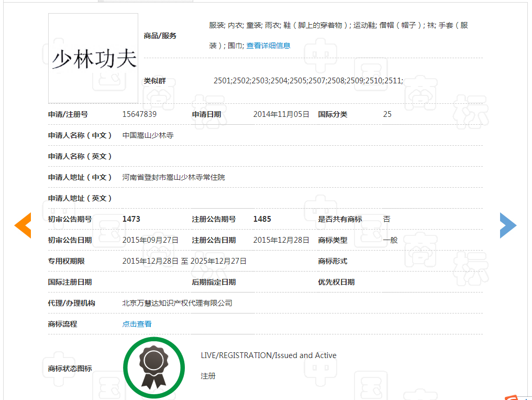Click the 初审公告期号 label
Screen dimensions: 532x400
pos(70,219)
